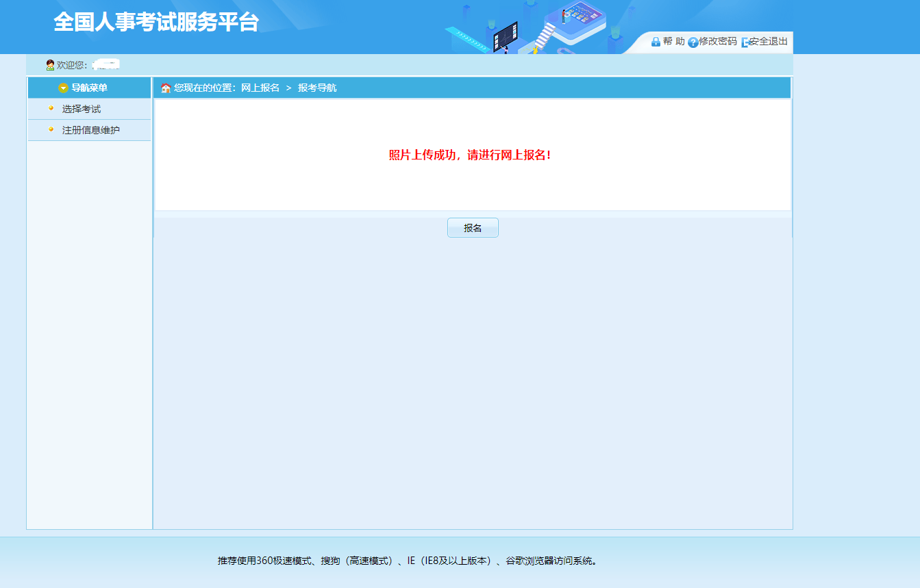920x588 pixels.
Task: Click the orange bullet beside 注册信息维护
Action: (x=51, y=129)
